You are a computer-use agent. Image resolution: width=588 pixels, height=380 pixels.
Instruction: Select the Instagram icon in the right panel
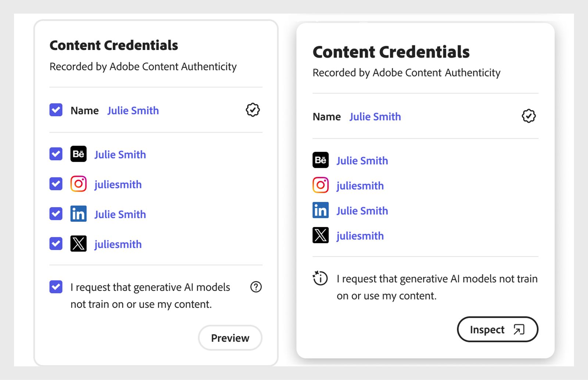click(320, 185)
